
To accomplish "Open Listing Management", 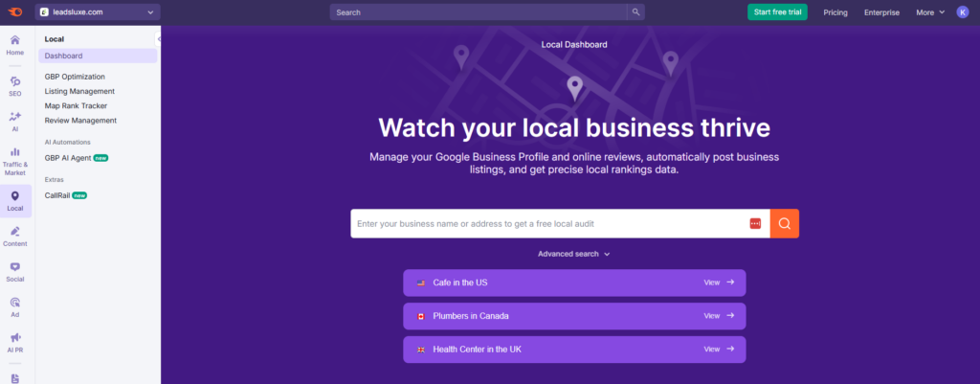I will click(x=79, y=91).
